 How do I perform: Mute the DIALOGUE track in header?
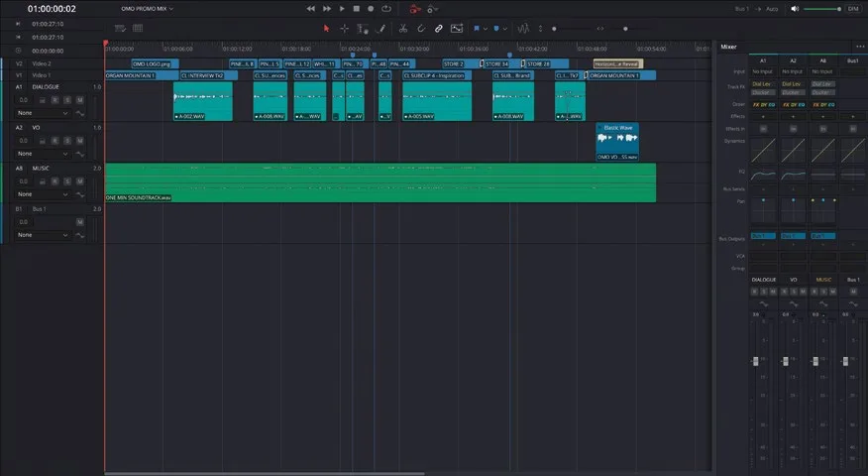[x=80, y=100]
